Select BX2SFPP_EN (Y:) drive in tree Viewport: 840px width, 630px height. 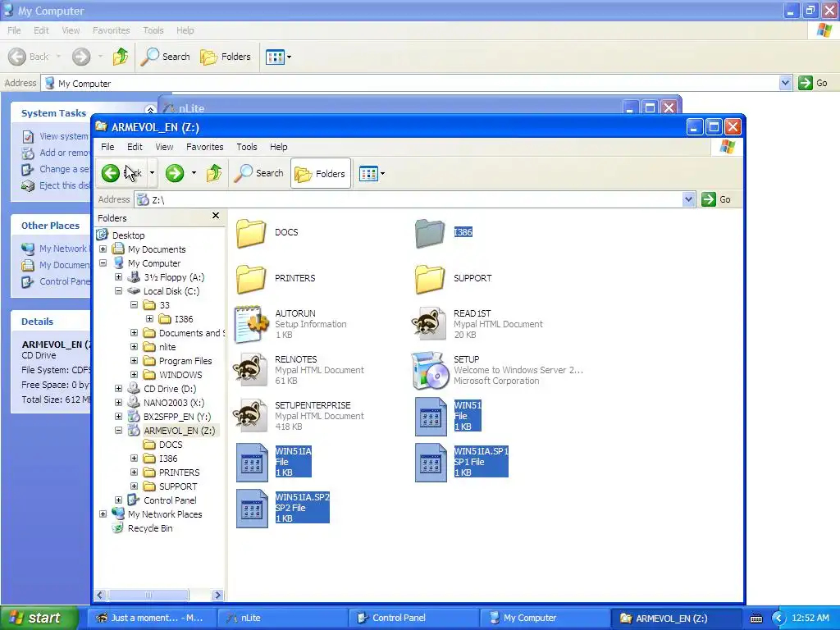[x=177, y=417]
